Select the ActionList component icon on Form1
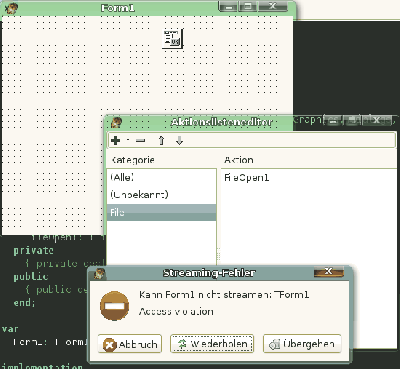Screen dimensions: 400x369 [172, 39]
